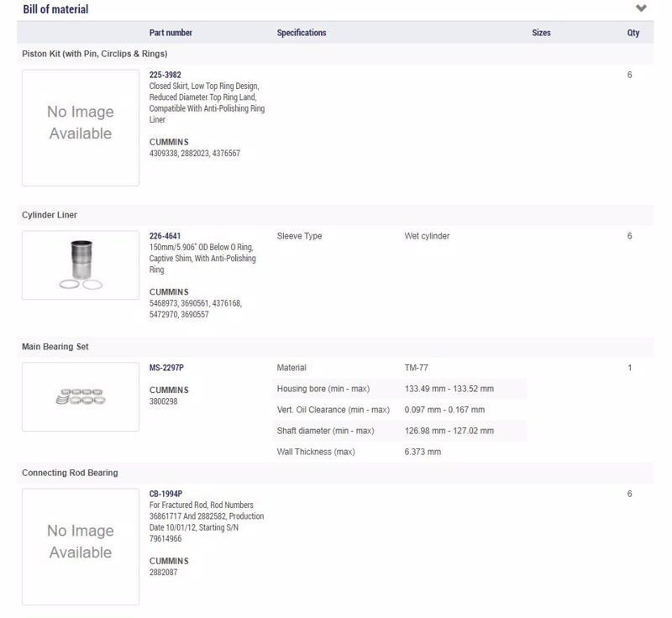Open part number MS-2297P link
This screenshot has height=618, width=672.
pos(166,368)
